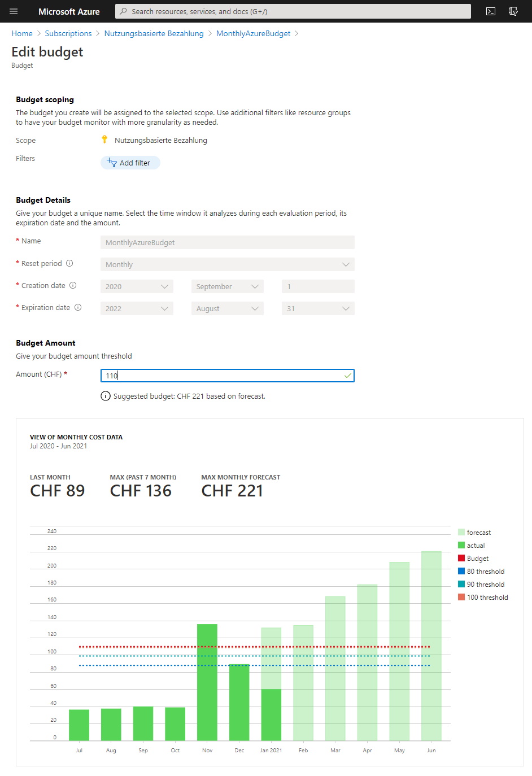Image resolution: width=532 pixels, height=776 pixels.
Task: Click the May forecast bar
Action: (x=399, y=651)
